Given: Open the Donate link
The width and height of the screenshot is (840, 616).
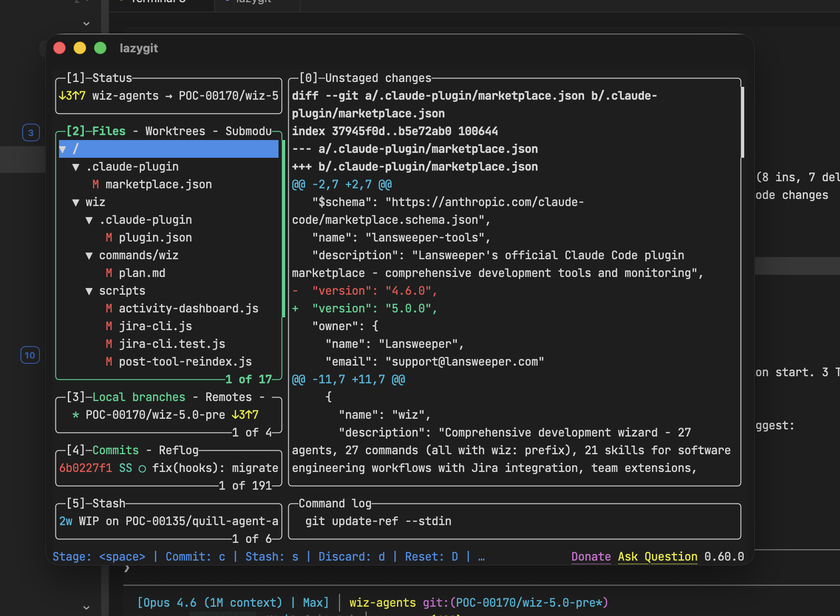Looking at the screenshot, I should click(x=590, y=557).
